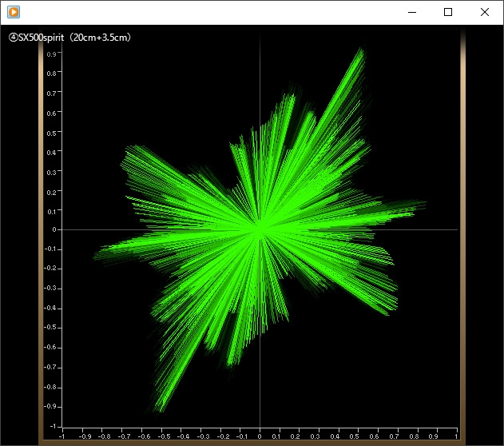Click the 1 label on horizontal axis
Screen dimensions: 504x446
(455, 436)
